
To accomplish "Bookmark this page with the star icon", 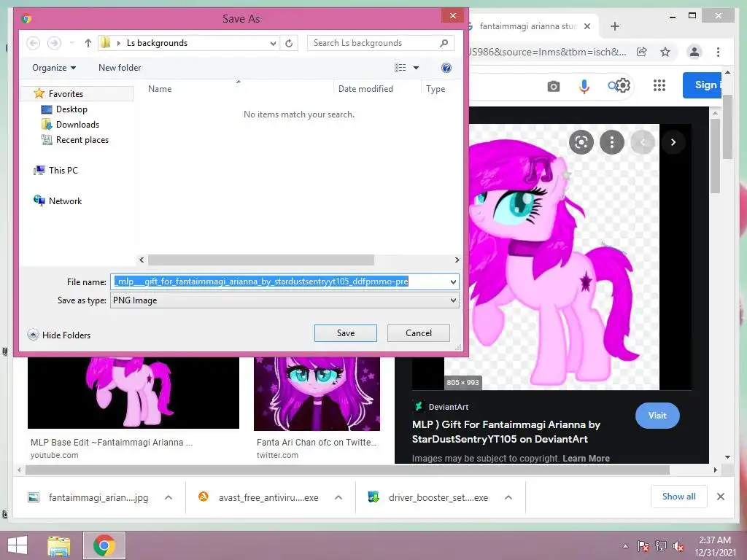I will coord(665,52).
